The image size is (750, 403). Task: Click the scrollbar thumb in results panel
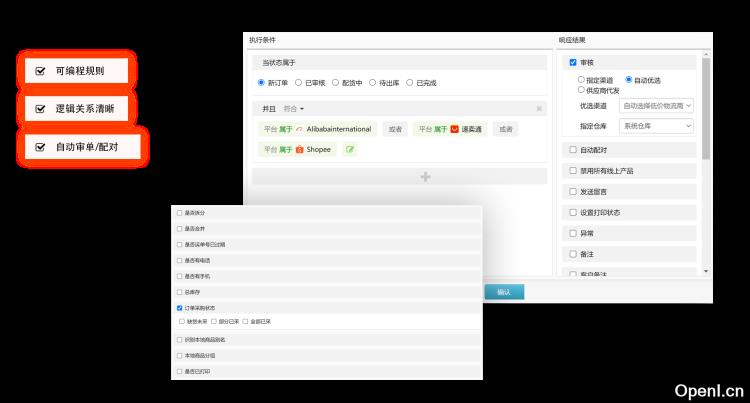[706, 109]
